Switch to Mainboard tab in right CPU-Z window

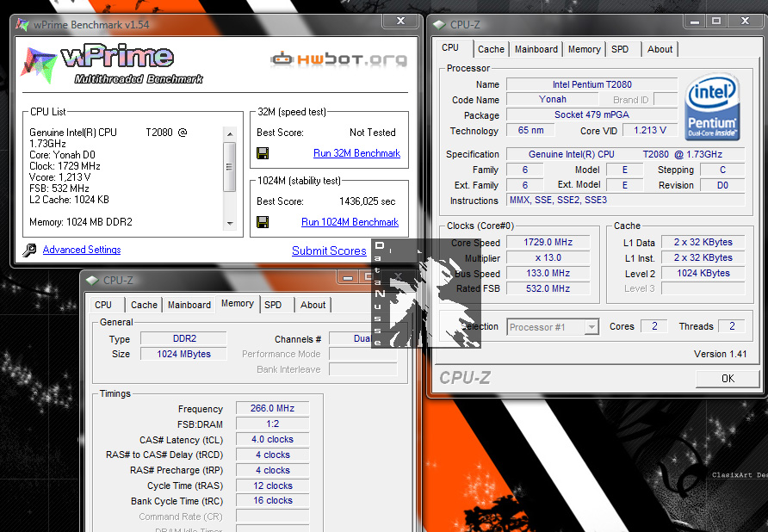[x=536, y=49]
